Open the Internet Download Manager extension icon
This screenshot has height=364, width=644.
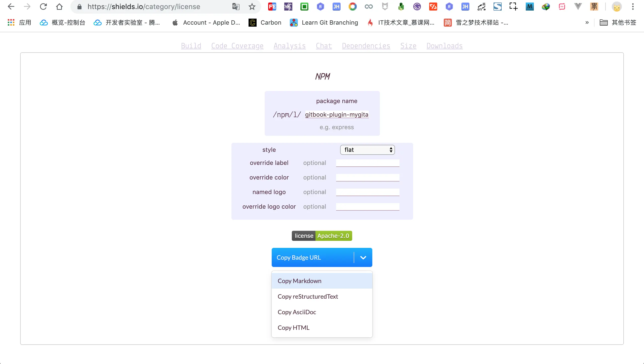click(546, 7)
